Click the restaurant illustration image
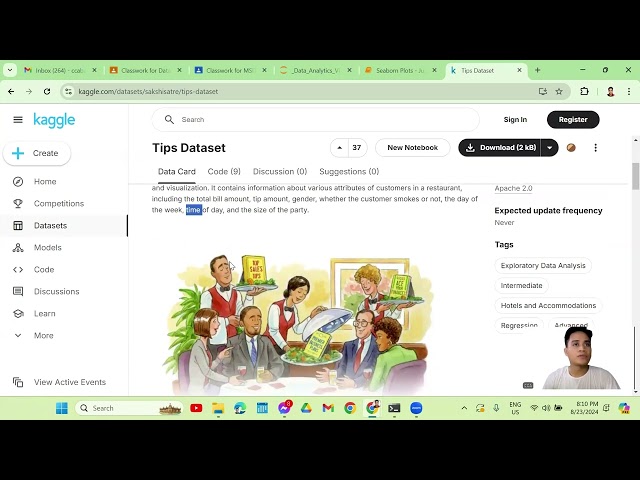The height and width of the screenshot is (480, 640). 298,322
